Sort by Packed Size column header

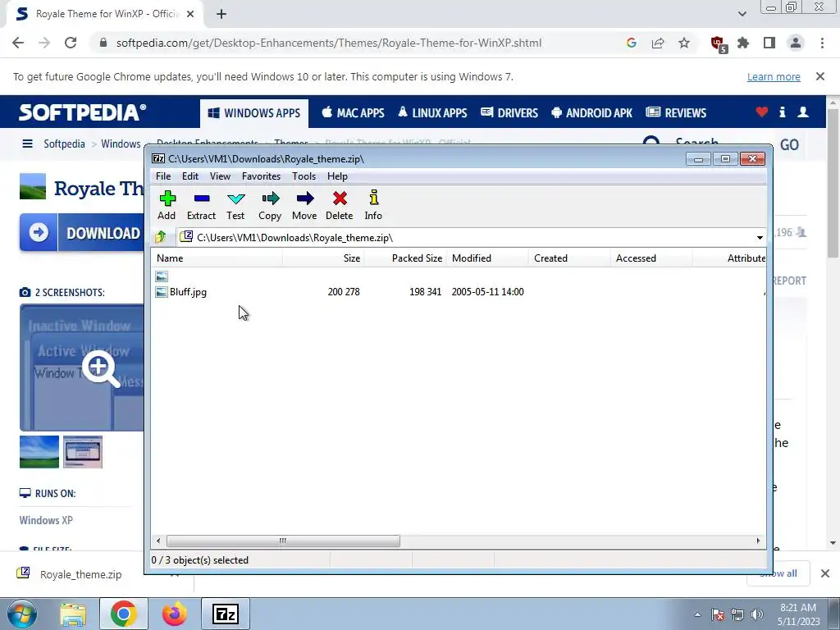pyautogui.click(x=405, y=258)
